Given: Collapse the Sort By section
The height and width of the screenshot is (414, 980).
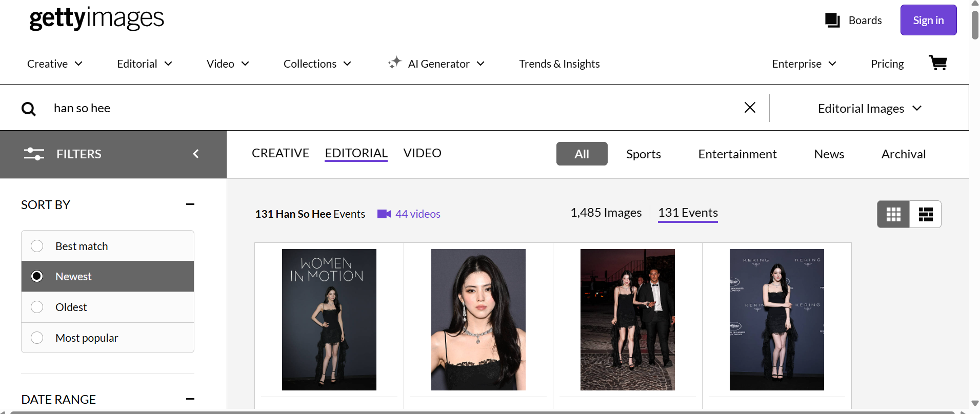Looking at the screenshot, I should [190, 204].
